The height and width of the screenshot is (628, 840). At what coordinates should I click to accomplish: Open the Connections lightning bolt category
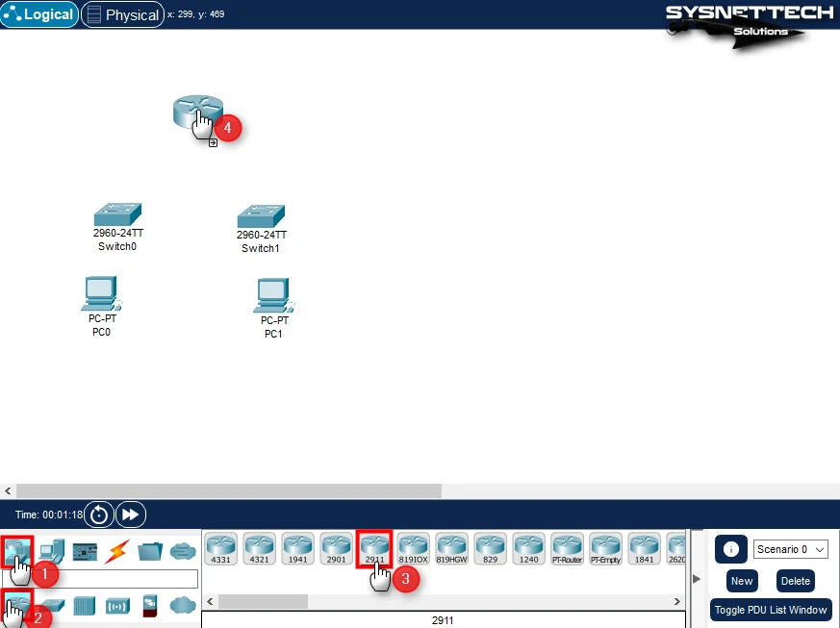click(x=116, y=551)
